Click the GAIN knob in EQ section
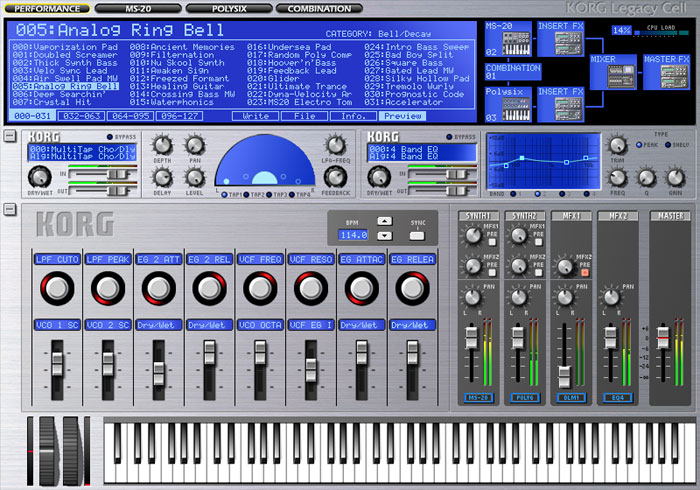 point(675,178)
